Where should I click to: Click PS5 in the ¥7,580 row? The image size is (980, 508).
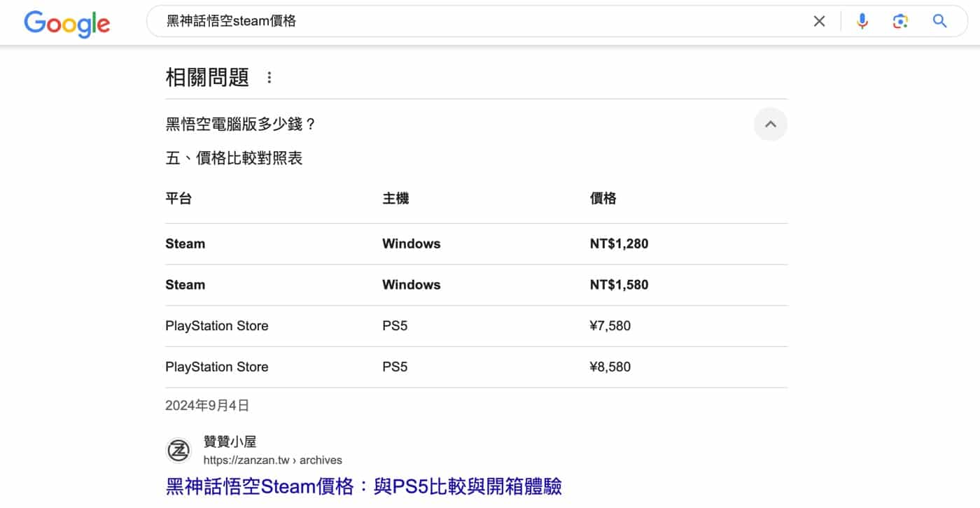pyautogui.click(x=395, y=326)
